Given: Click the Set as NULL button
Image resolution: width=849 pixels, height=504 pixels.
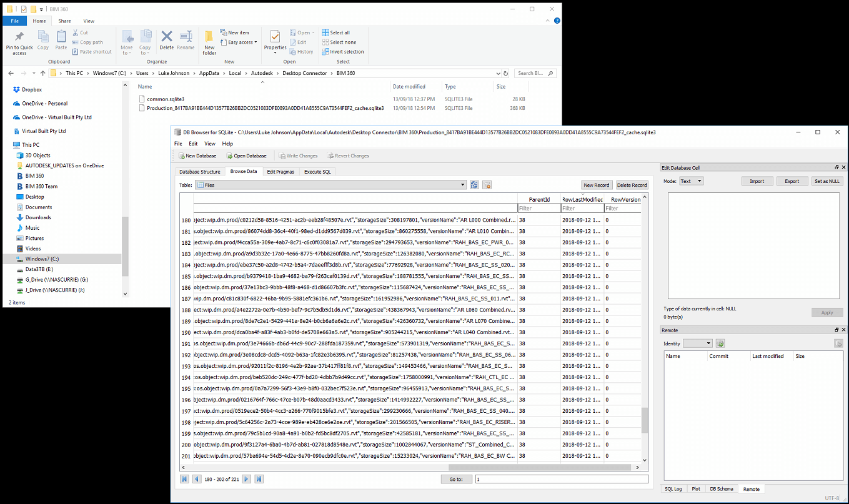Looking at the screenshot, I should (827, 181).
